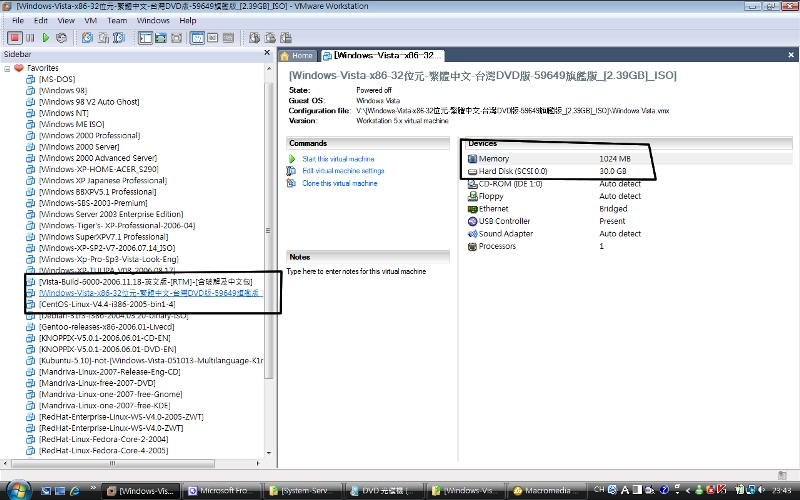The width and height of the screenshot is (800, 500).
Task: Open the Team menu
Action: [x=117, y=20]
